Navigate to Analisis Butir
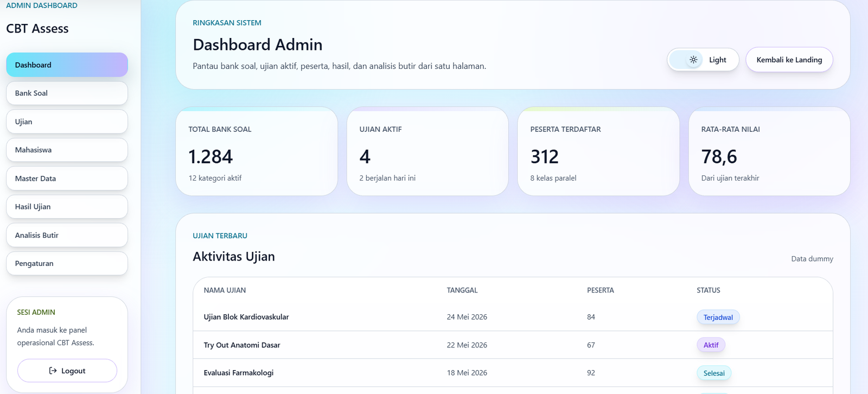 tap(67, 235)
